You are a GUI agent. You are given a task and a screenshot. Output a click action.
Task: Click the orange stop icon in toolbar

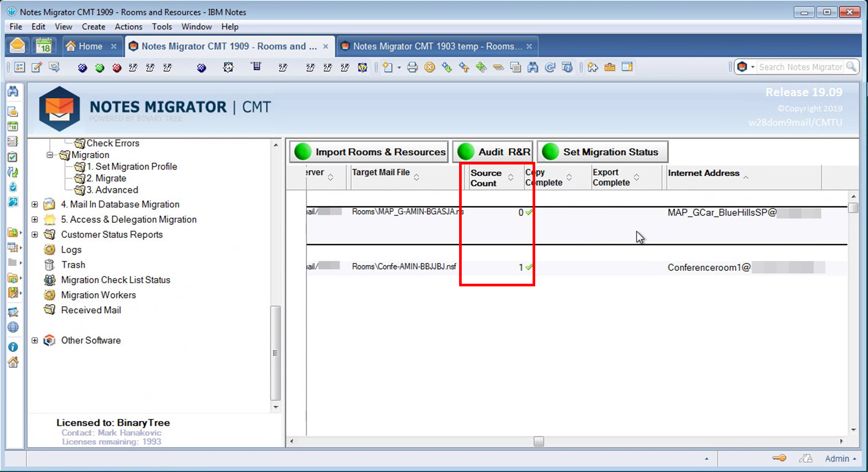pyautogui.click(x=430, y=67)
